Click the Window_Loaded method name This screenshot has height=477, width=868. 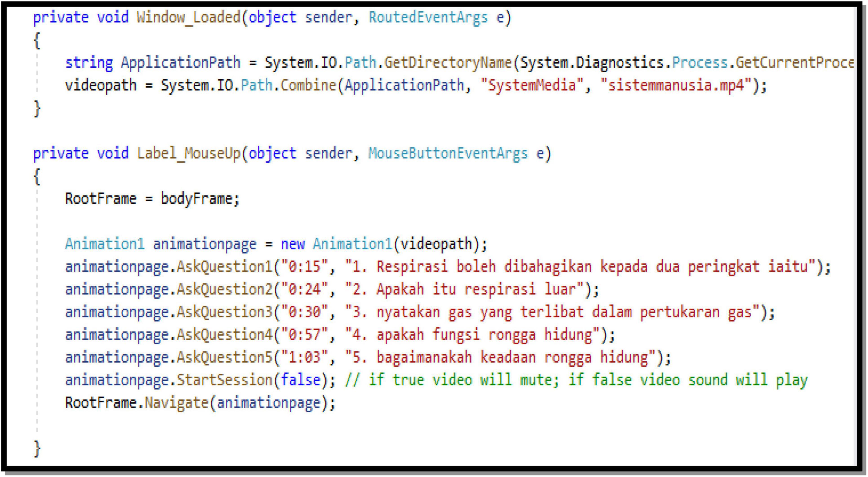click(x=189, y=17)
